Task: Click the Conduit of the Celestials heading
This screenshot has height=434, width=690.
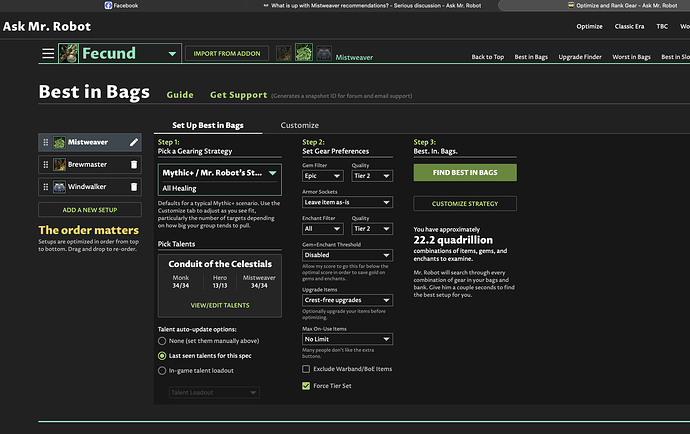Action: pyautogui.click(x=220, y=264)
